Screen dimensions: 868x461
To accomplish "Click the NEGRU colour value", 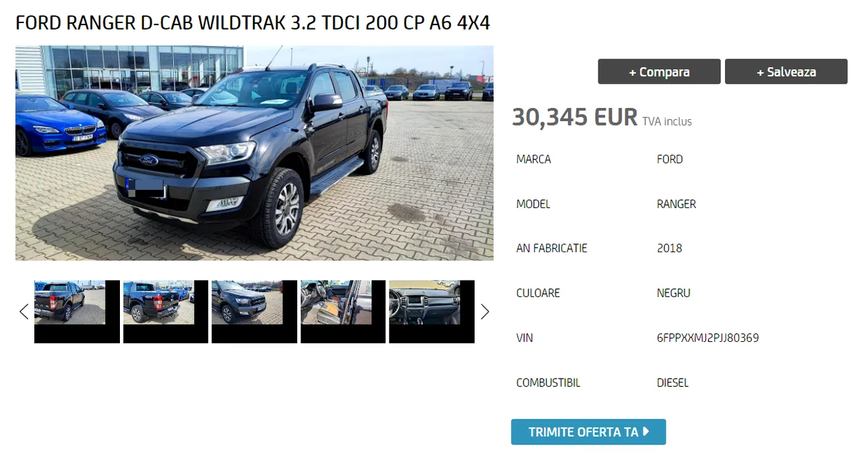I will (674, 293).
